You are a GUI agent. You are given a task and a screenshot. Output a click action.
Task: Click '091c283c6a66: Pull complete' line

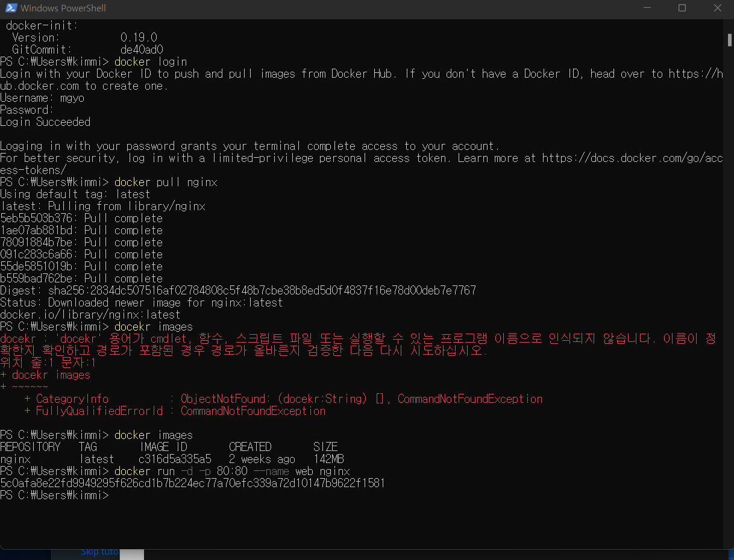[81, 254]
